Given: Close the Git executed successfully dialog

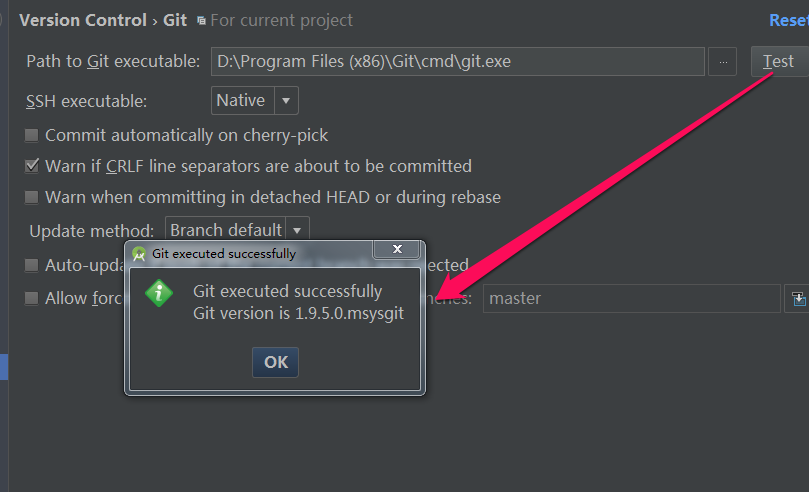Looking at the screenshot, I should (x=397, y=249).
